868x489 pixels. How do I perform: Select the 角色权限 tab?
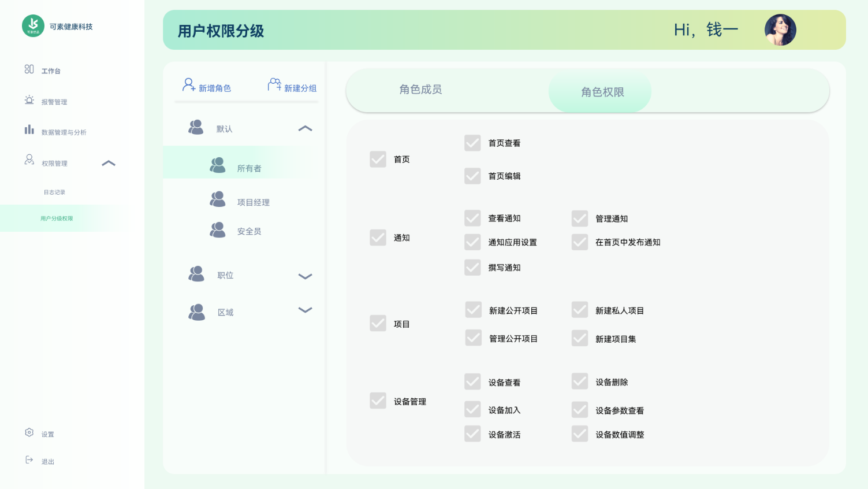tap(602, 92)
